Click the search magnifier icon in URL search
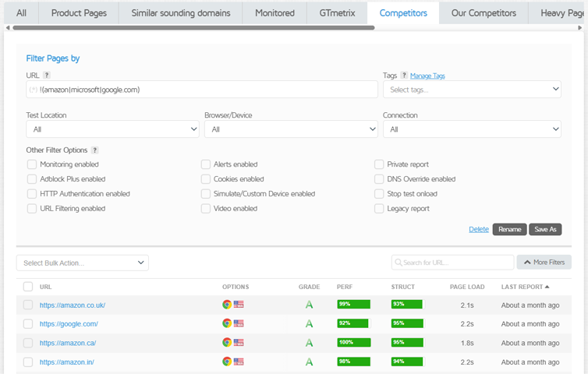This screenshot has height=374, width=588. coord(398,263)
